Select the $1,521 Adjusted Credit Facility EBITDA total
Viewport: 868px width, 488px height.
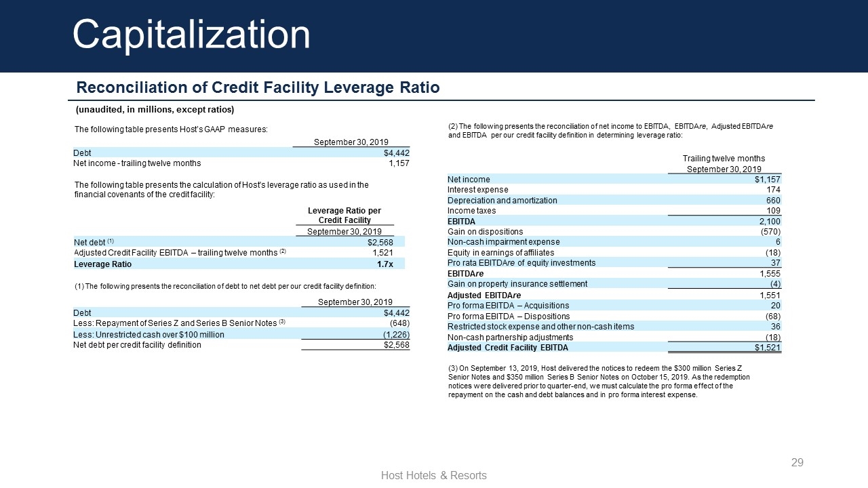[x=768, y=348]
